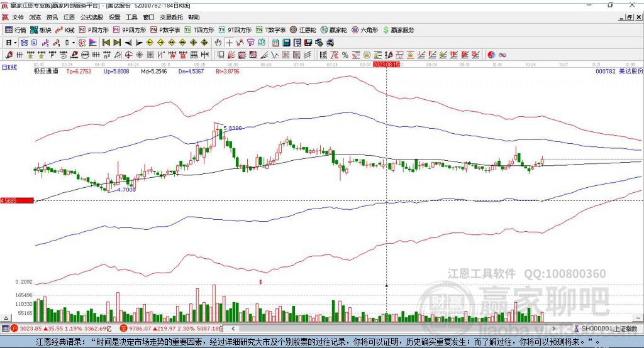Click the 4.5685 price label
Viewport: 644px width, 348px height.
[17, 200]
